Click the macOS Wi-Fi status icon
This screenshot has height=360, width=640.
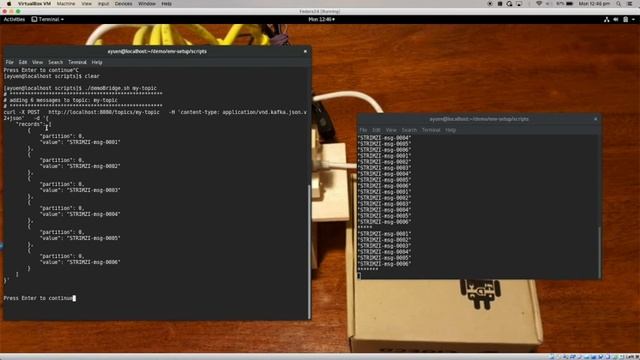(x=539, y=4)
